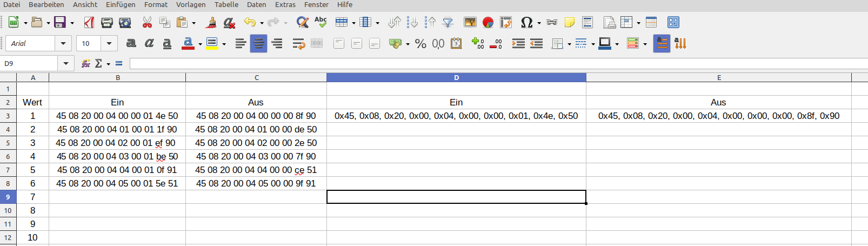Screen dimensions: 868x246
Task: Expand the Name Box dropdown arrow
Action: click(66, 64)
